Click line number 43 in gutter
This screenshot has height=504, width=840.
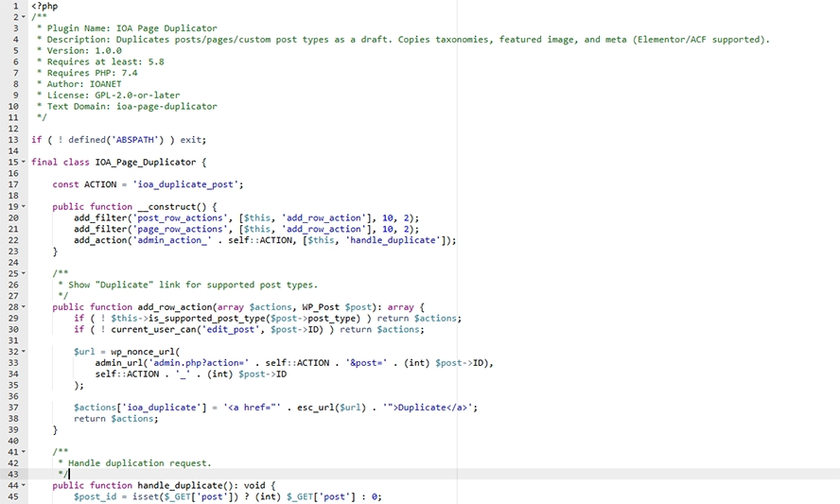click(13, 474)
